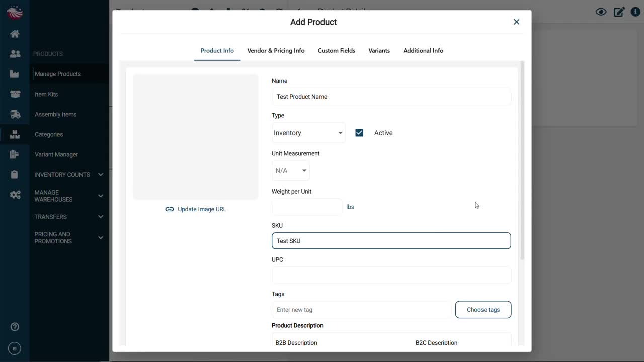The image size is (644, 362).
Task: Click the Update Image URL link
Action: click(x=202, y=209)
